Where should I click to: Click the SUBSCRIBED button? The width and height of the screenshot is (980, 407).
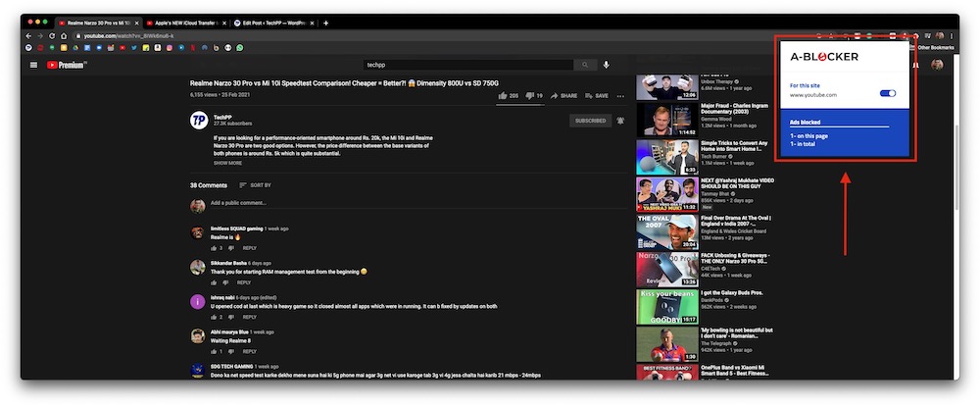click(591, 121)
